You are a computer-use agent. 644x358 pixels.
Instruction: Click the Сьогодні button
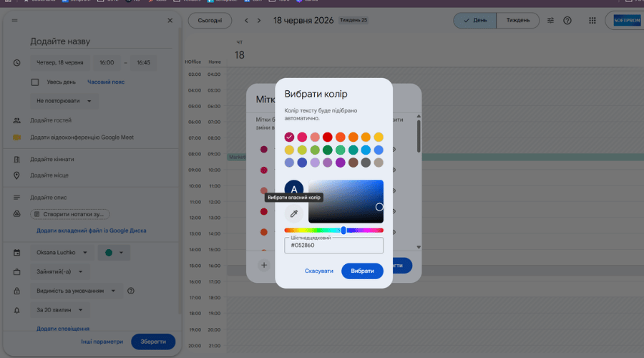click(x=210, y=21)
